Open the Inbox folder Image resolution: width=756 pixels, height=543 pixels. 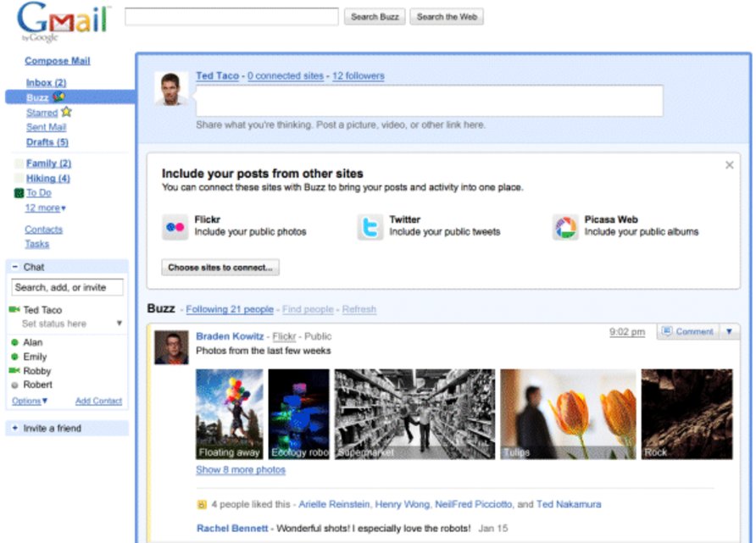46,83
